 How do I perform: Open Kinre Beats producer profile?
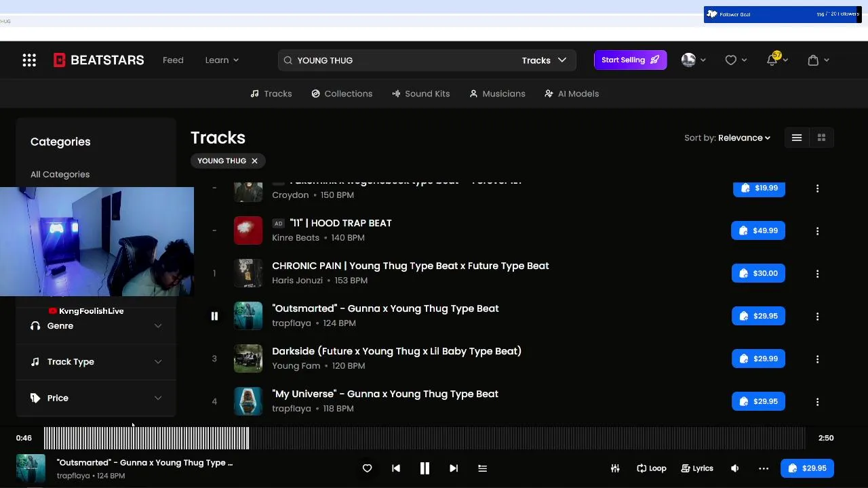[x=296, y=238]
